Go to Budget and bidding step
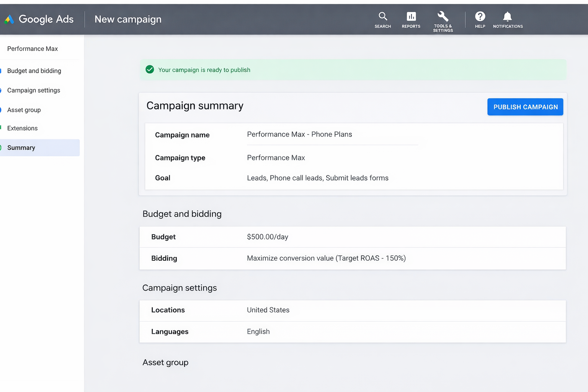 tap(34, 71)
